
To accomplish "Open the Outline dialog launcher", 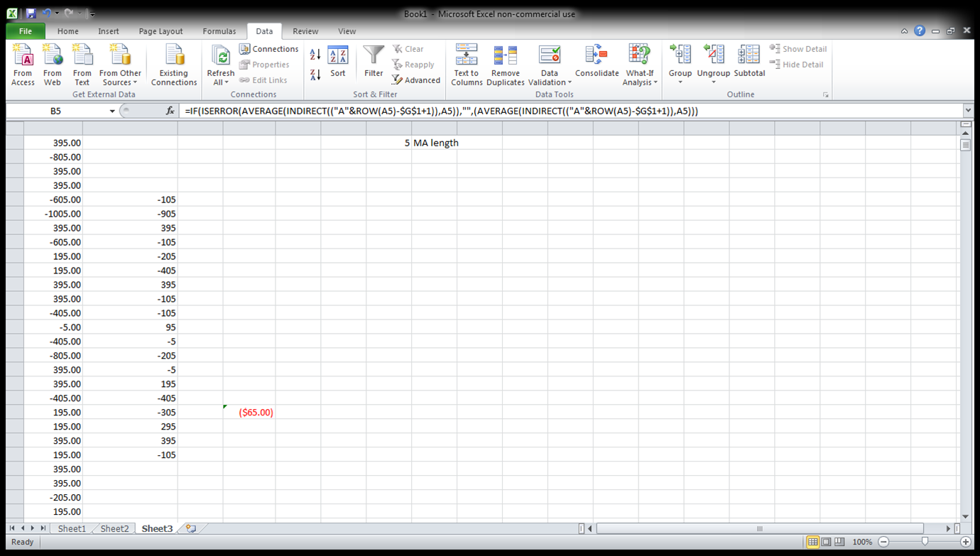I will (825, 94).
